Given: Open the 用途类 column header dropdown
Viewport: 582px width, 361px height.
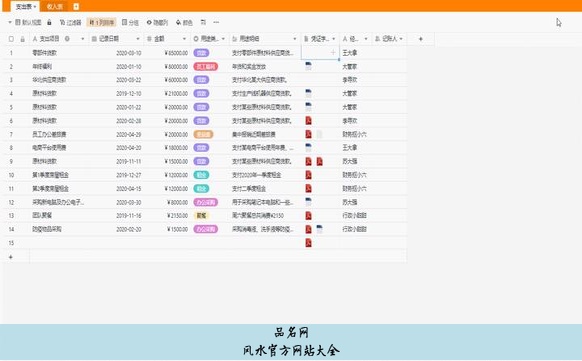Looking at the screenshot, I should click(223, 39).
